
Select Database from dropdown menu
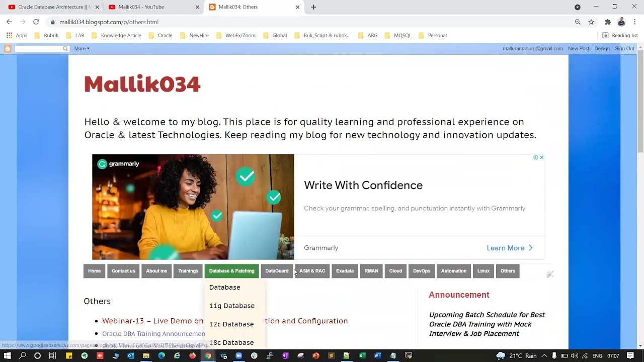224,287
